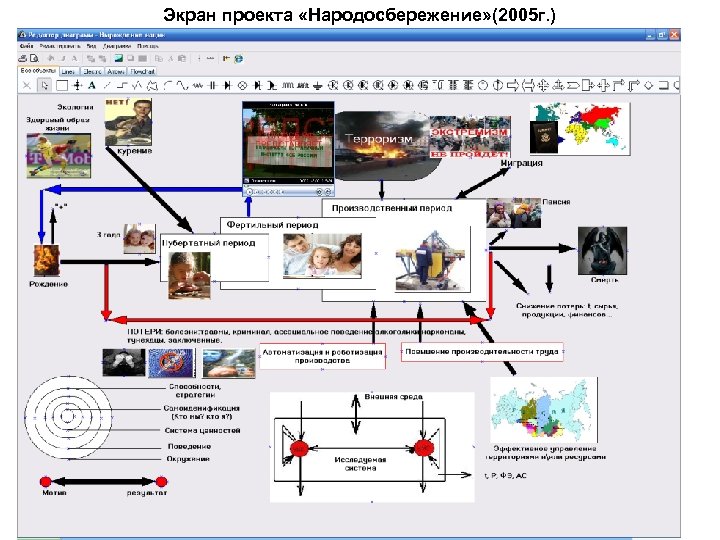Image resolution: width=720 pixels, height=540 pixels.
Task: Open the Вид menu
Action: [x=91, y=46]
